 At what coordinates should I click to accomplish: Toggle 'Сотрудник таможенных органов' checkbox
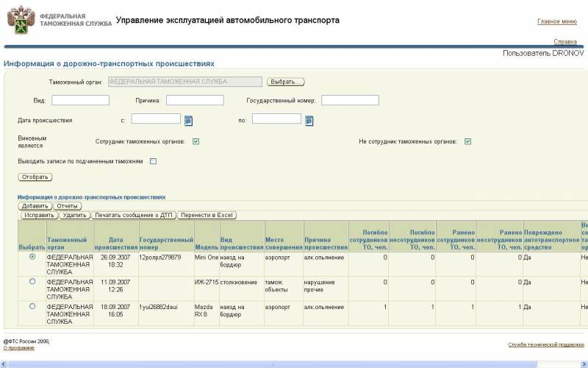click(196, 141)
